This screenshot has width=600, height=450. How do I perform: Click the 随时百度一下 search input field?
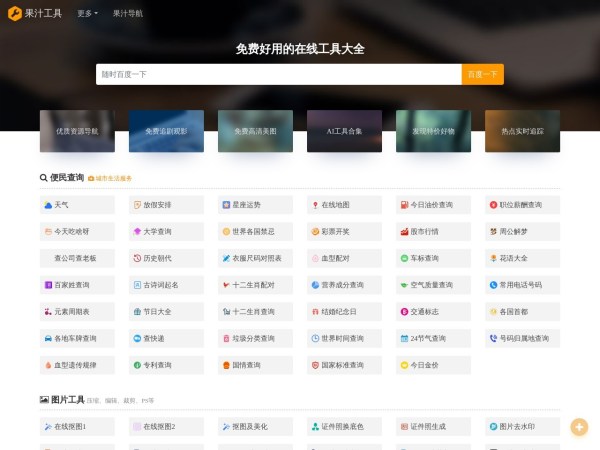click(x=278, y=74)
